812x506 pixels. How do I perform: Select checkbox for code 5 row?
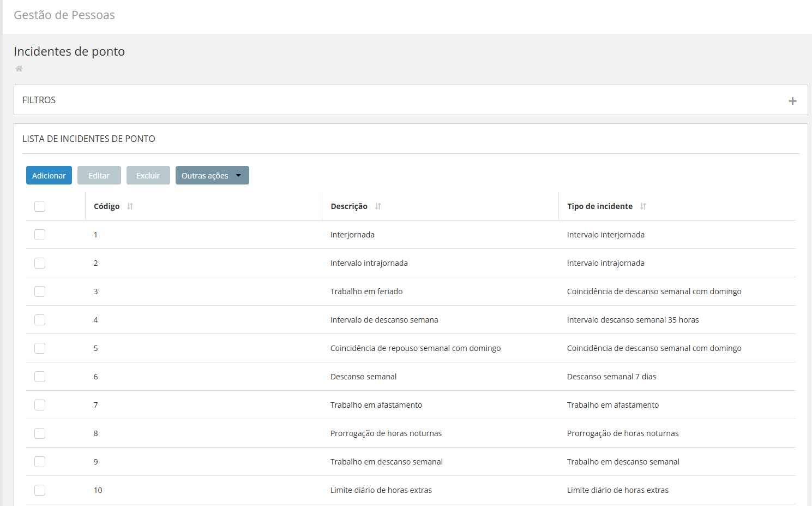(x=40, y=348)
